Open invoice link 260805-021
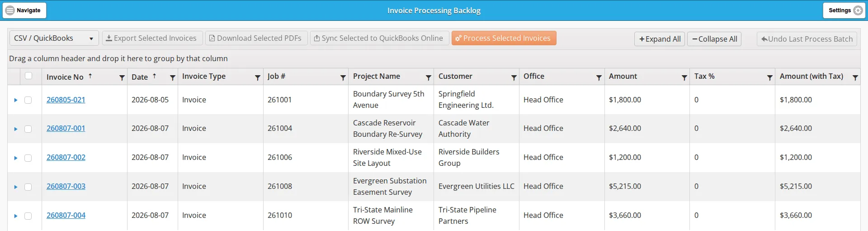868x231 pixels. tap(66, 100)
